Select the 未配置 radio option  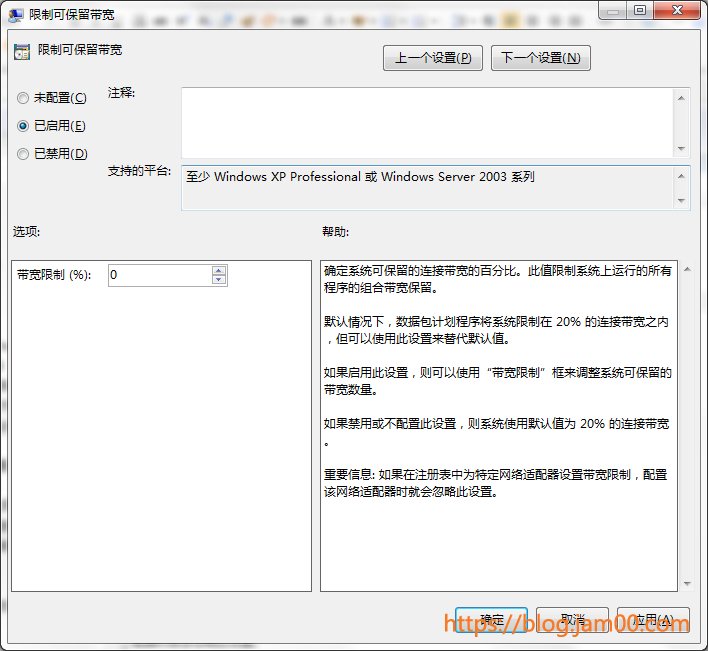(x=23, y=98)
